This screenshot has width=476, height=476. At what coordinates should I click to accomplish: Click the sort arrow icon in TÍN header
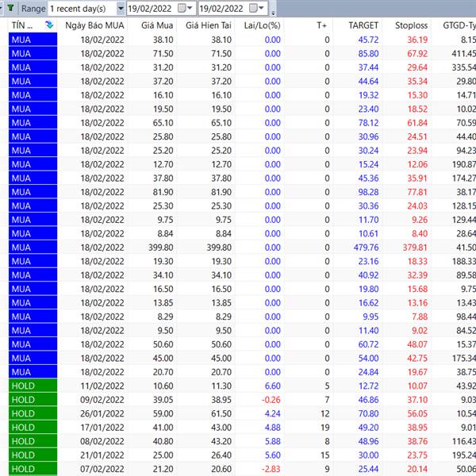coord(49,25)
